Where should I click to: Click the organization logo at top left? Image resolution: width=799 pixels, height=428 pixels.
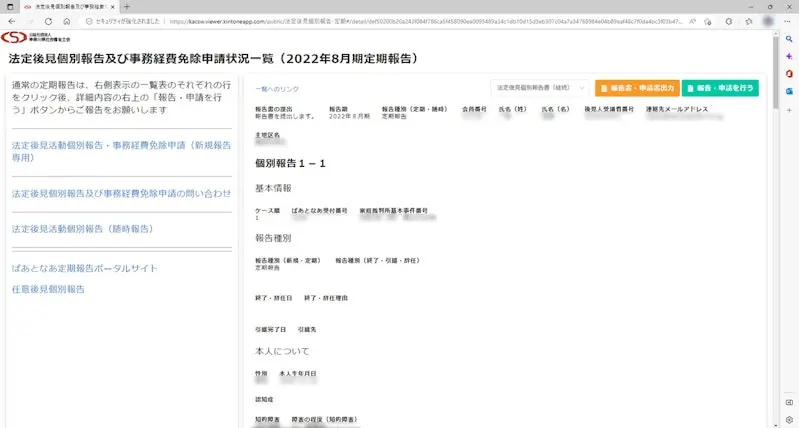tap(36, 37)
